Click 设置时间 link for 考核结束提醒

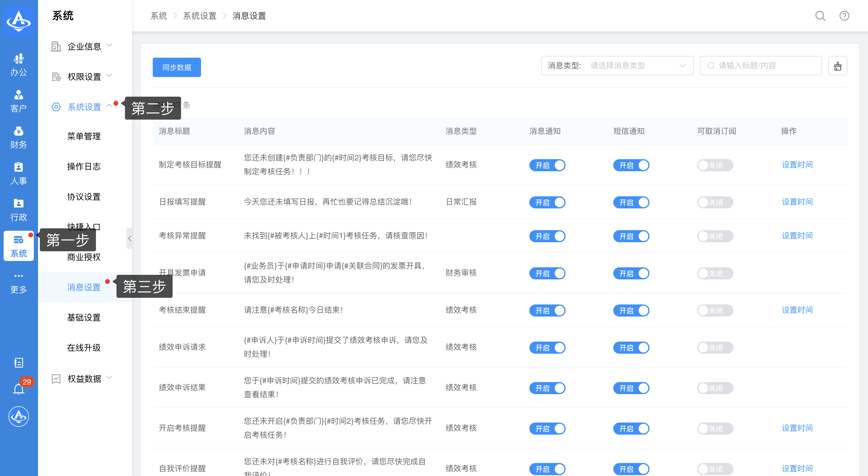(x=796, y=310)
